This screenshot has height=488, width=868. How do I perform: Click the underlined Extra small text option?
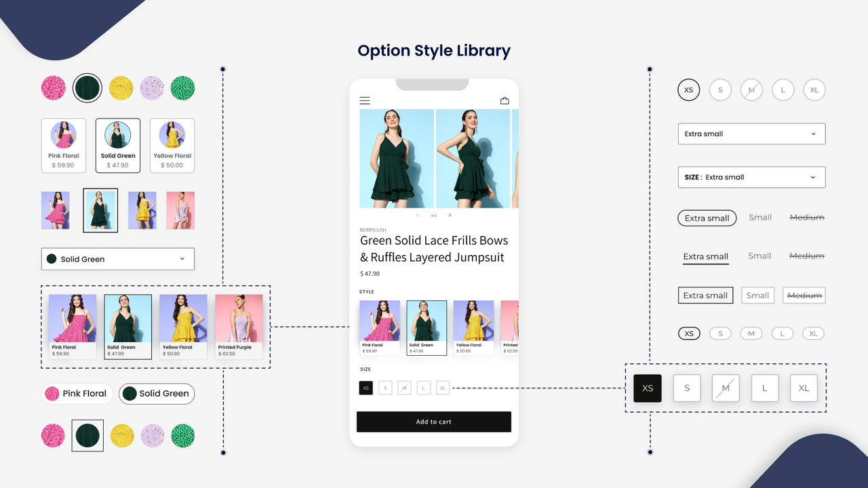click(x=705, y=256)
